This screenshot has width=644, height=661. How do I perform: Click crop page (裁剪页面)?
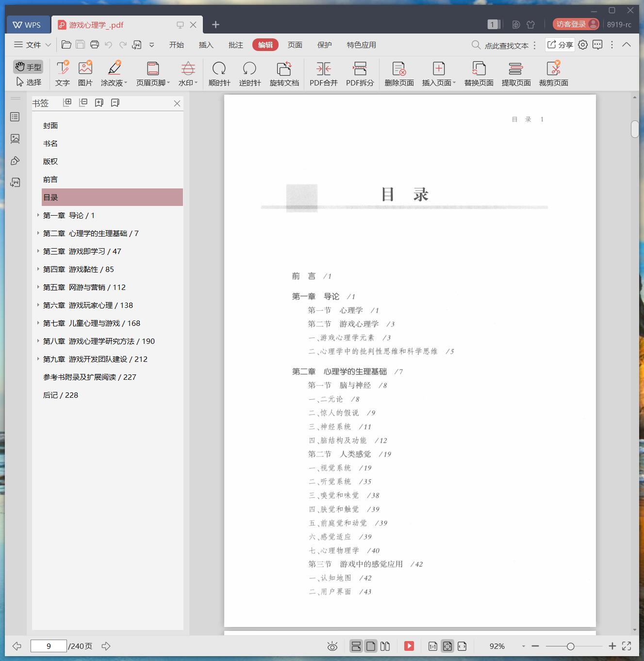pyautogui.click(x=554, y=73)
